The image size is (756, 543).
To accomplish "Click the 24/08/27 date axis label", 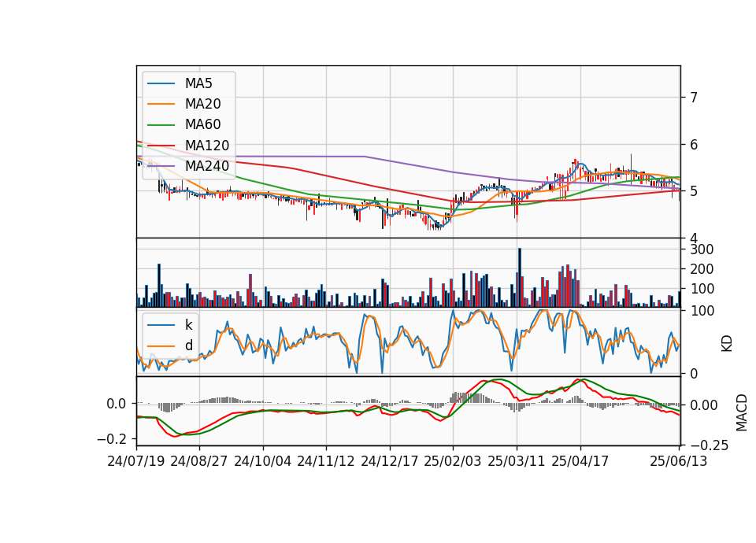I will click(x=199, y=461).
